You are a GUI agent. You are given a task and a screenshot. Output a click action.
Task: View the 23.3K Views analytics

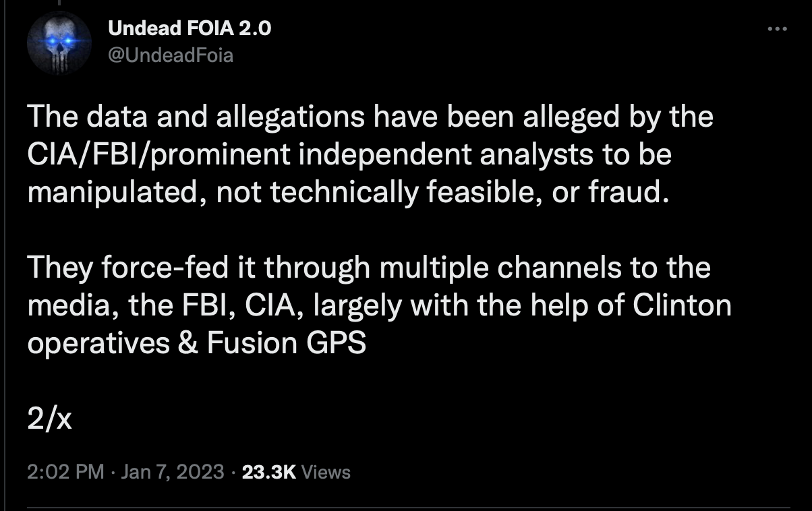(x=296, y=472)
